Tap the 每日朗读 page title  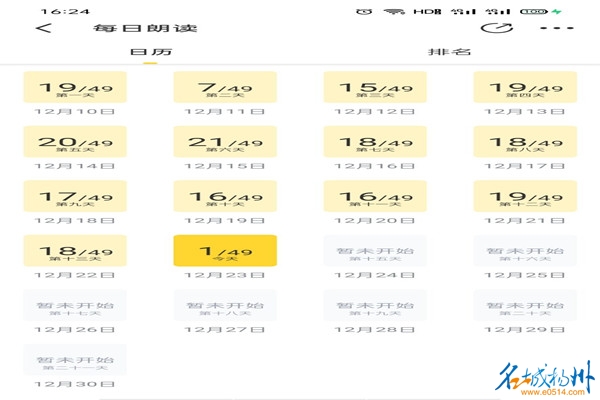145,28
